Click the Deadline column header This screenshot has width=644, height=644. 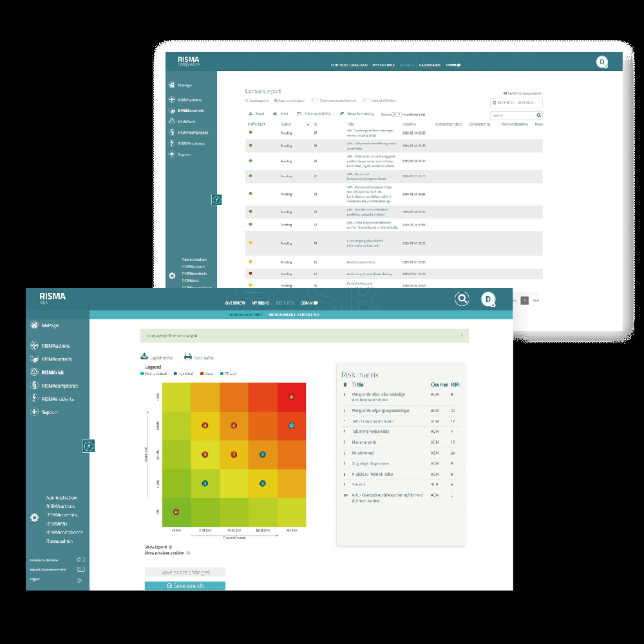click(409, 124)
